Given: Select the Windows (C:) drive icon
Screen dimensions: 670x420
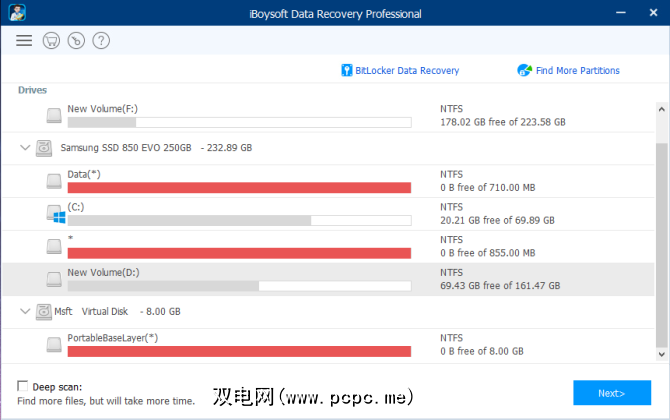Looking at the screenshot, I should pyautogui.click(x=56, y=214).
